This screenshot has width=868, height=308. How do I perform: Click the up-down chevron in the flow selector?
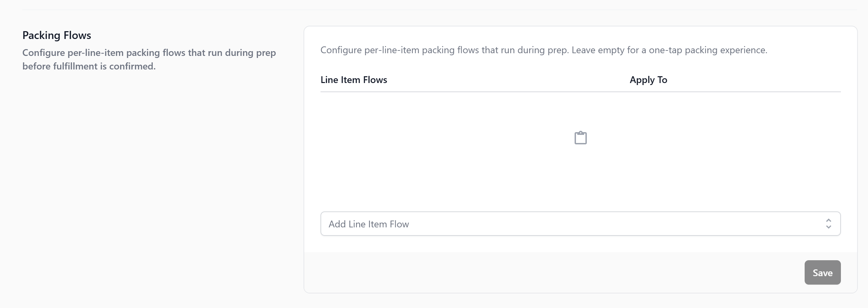828,224
